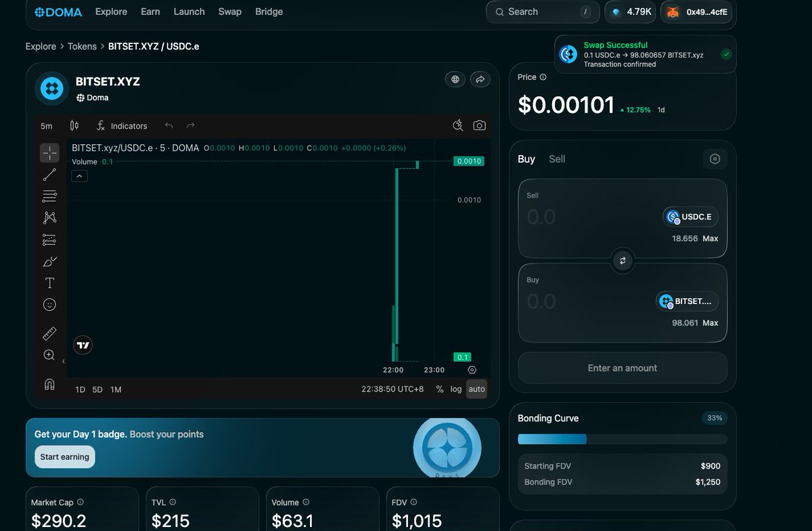The image size is (812, 531).
Task: Select the ruler measure tool
Action: (49, 333)
